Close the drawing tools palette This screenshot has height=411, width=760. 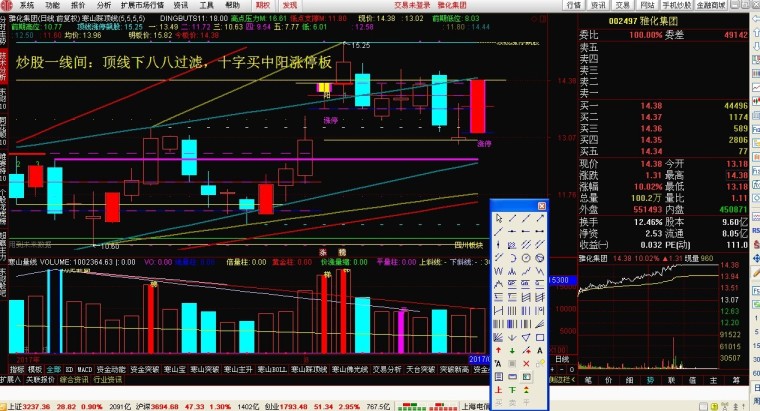pos(542,205)
